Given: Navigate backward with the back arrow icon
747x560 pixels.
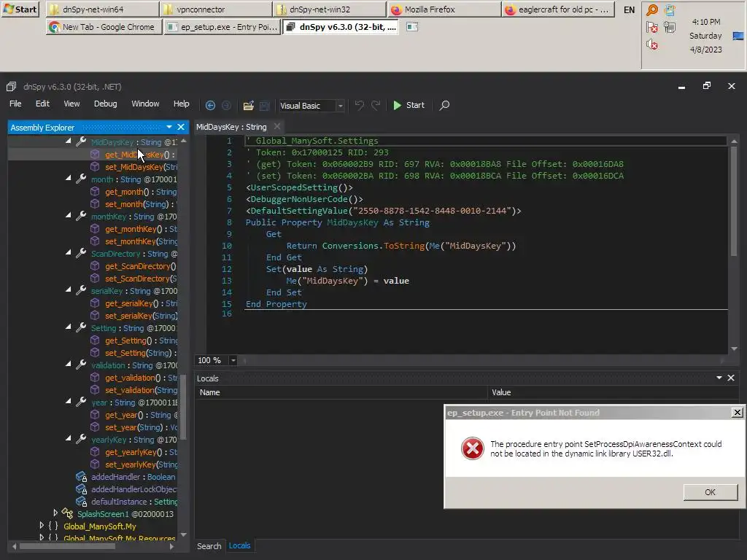Looking at the screenshot, I should [210, 105].
